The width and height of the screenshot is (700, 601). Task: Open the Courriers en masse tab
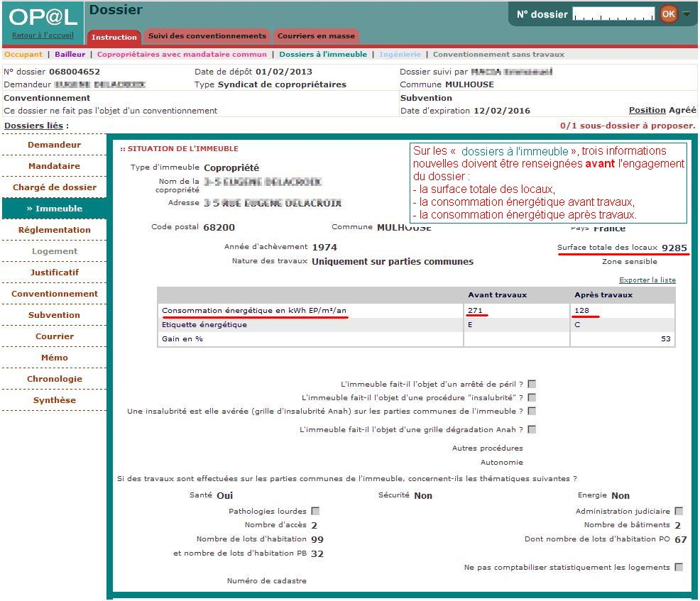316,35
